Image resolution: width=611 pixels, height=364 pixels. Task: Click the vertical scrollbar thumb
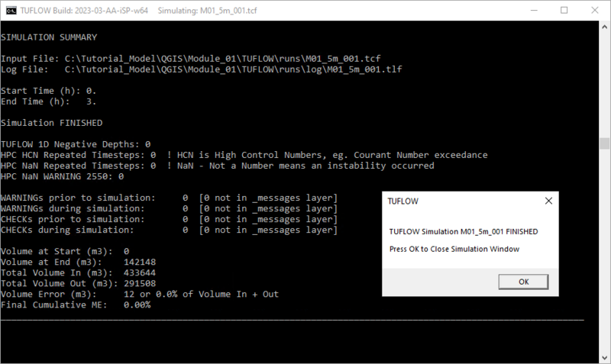604,145
